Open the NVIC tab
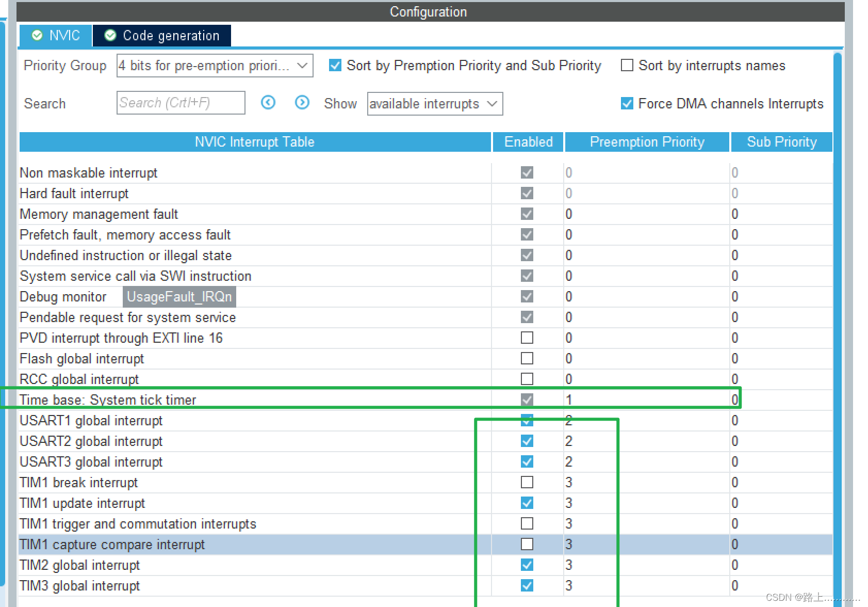The width and height of the screenshot is (868, 607). tap(56, 36)
